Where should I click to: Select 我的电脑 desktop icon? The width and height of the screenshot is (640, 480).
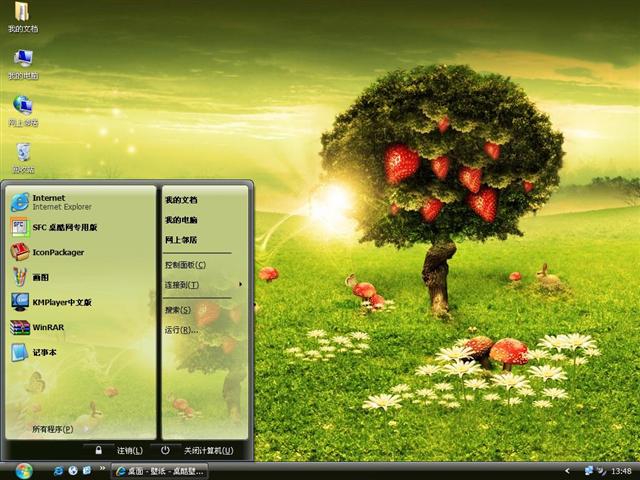pyautogui.click(x=22, y=64)
